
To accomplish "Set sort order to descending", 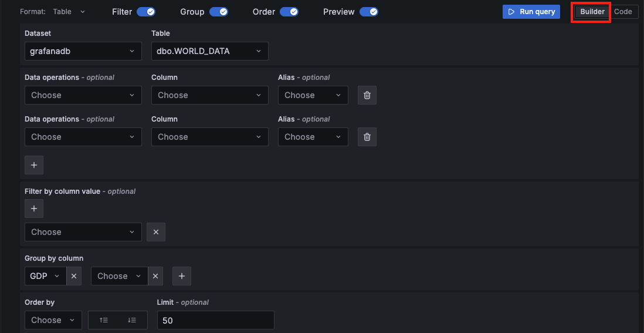I will tap(132, 320).
